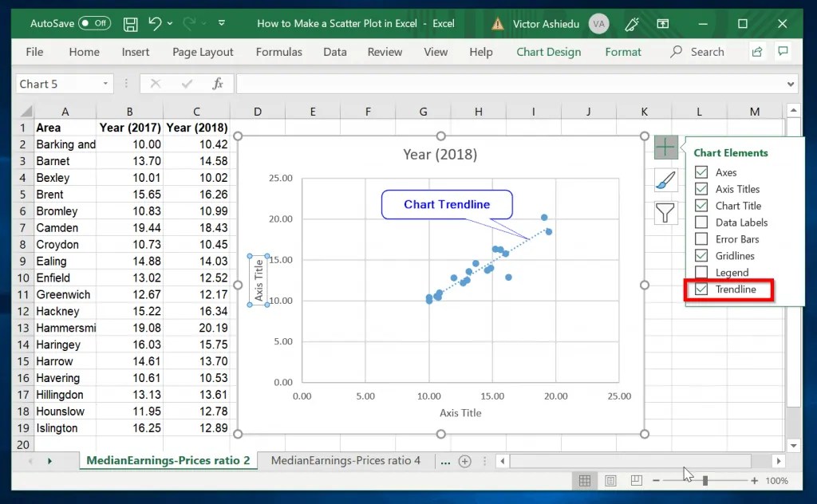Viewport: 817px width, 504px height.
Task: Enable the Legend checkbox
Action: [x=701, y=272]
